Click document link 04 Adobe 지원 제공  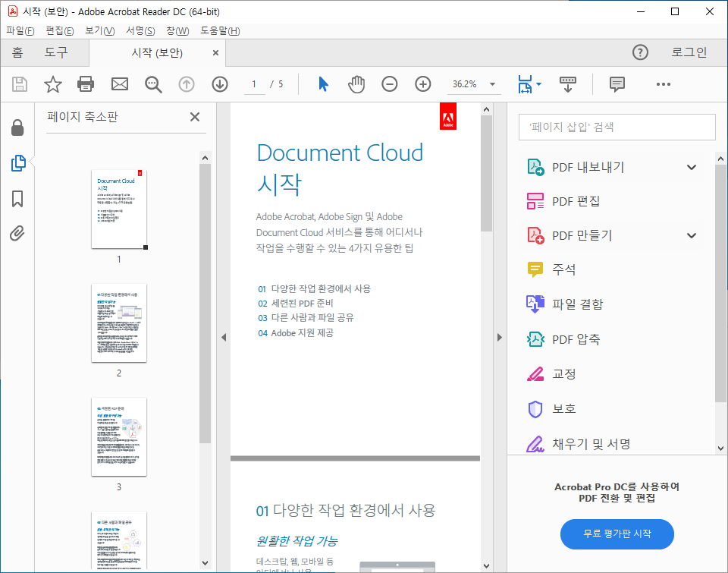pyautogui.click(x=296, y=332)
